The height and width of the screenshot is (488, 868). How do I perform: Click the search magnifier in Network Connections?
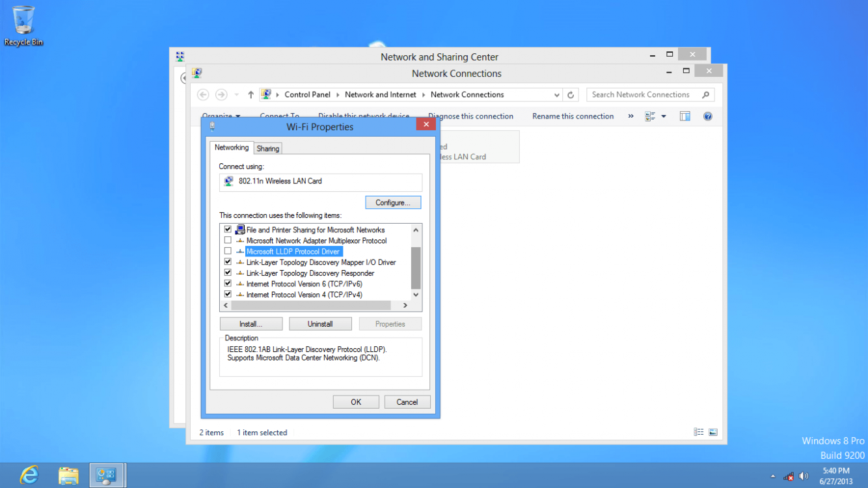pos(705,95)
